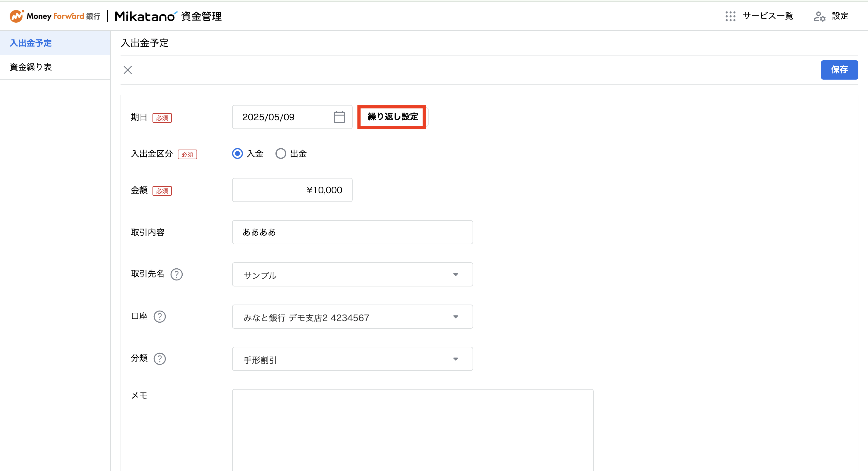
Task: Click the 保存 button
Action: [x=839, y=70]
